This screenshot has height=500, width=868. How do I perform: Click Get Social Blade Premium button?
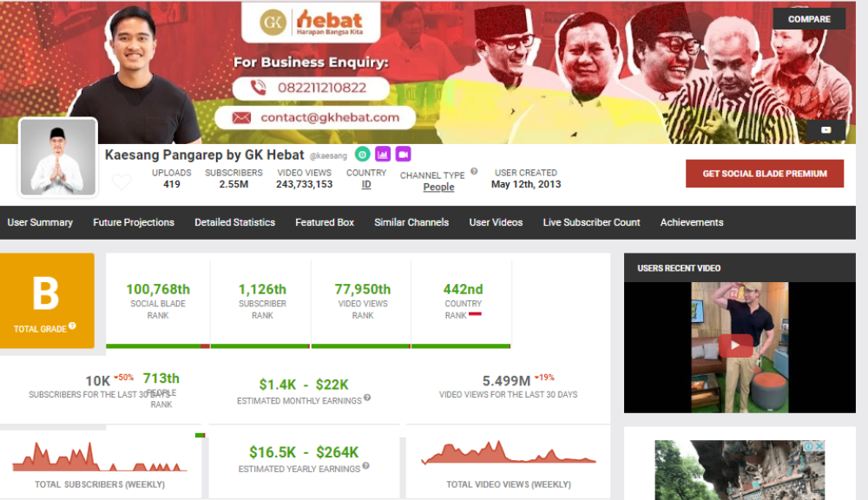click(x=765, y=174)
